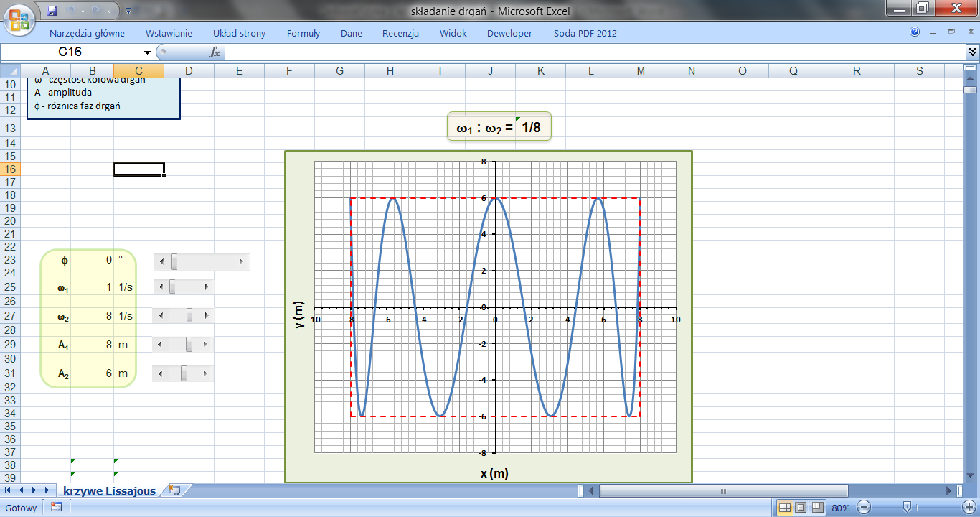Increase ω1 with right arrow
980x517 pixels.
coord(207,287)
